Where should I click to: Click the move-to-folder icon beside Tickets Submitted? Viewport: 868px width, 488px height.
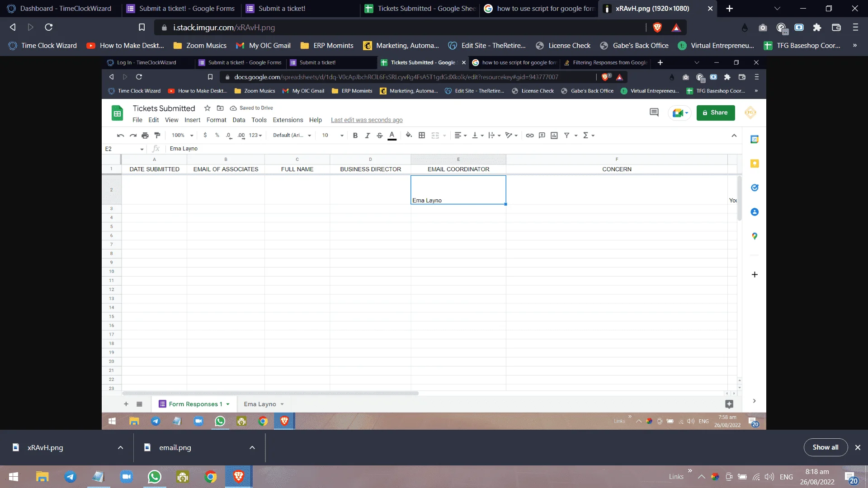[x=220, y=108]
